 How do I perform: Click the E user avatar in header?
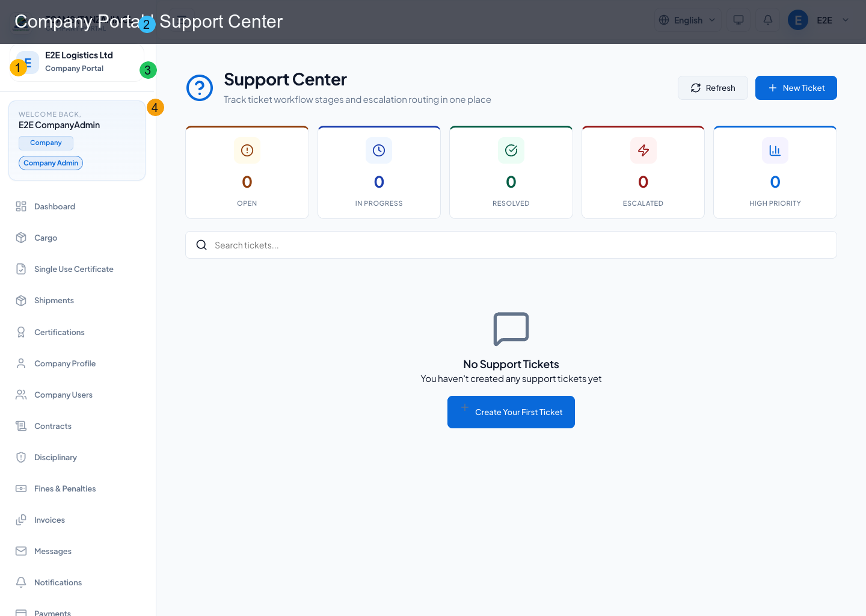pyautogui.click(x=798, y=20)
